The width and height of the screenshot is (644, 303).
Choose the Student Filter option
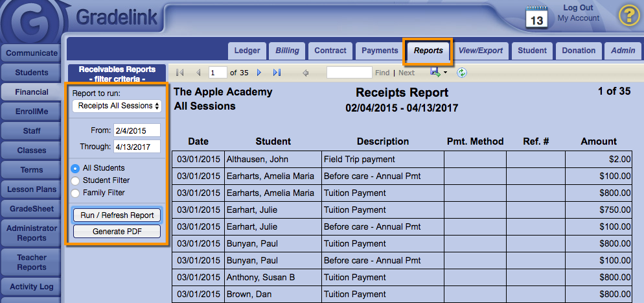[76, 180]
